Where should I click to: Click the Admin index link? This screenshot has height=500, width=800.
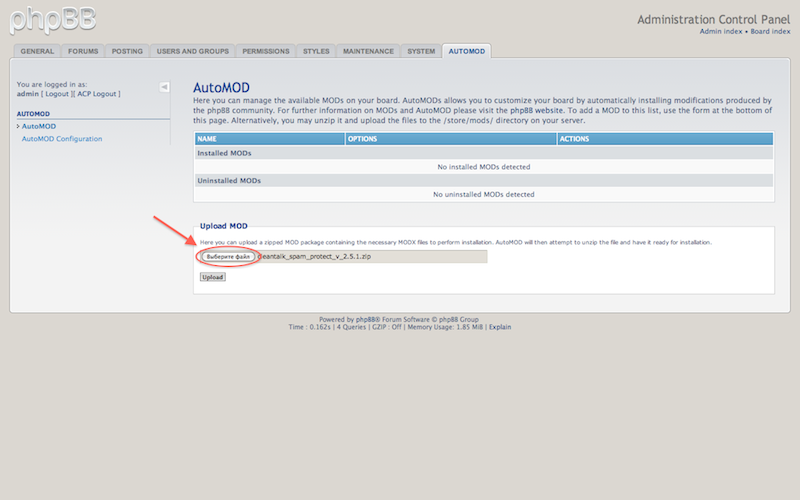(x=720, y=32)
